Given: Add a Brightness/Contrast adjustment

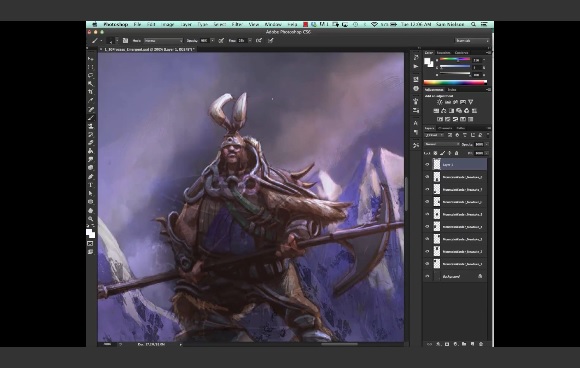Looking at the screenshot, I should (x=439, y=102).
